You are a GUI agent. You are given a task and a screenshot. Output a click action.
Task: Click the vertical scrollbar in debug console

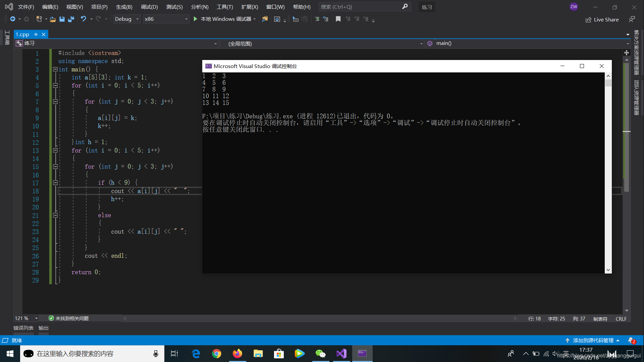pyautogui.click(x=607, y=81)
